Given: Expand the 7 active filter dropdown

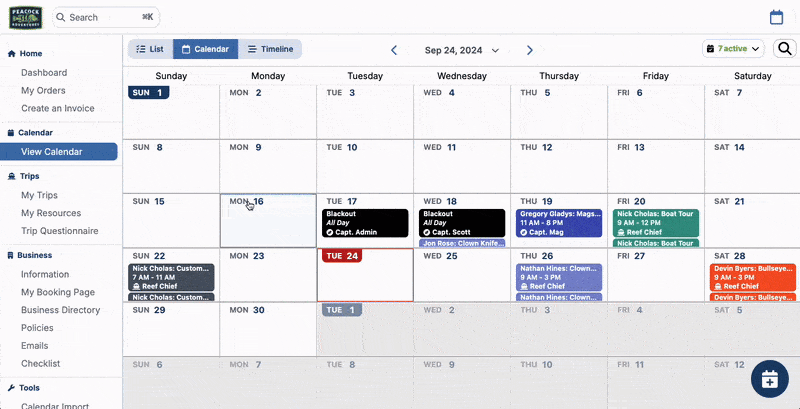Looking at the screenshot, I should point(733,49).
